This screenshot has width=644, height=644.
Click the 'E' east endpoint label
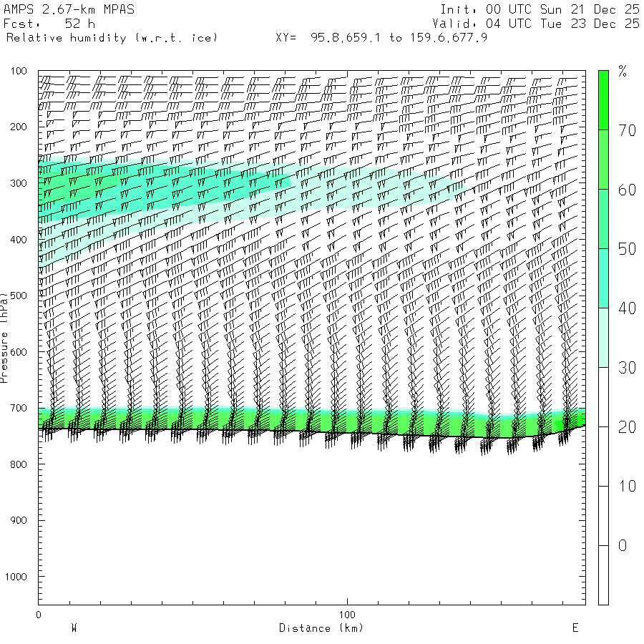pyautogui.click(x=575, y=628)
